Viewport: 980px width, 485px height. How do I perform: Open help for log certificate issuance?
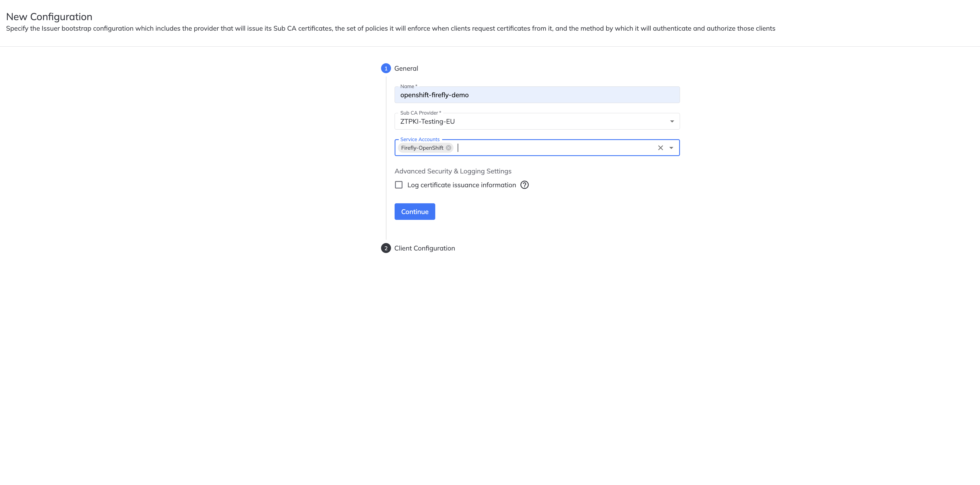coord(524,185)
